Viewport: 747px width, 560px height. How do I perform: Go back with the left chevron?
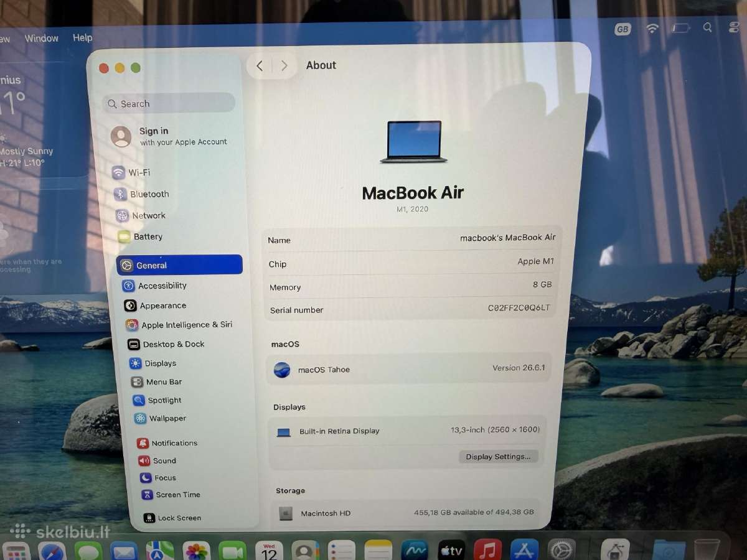point(260,65)
